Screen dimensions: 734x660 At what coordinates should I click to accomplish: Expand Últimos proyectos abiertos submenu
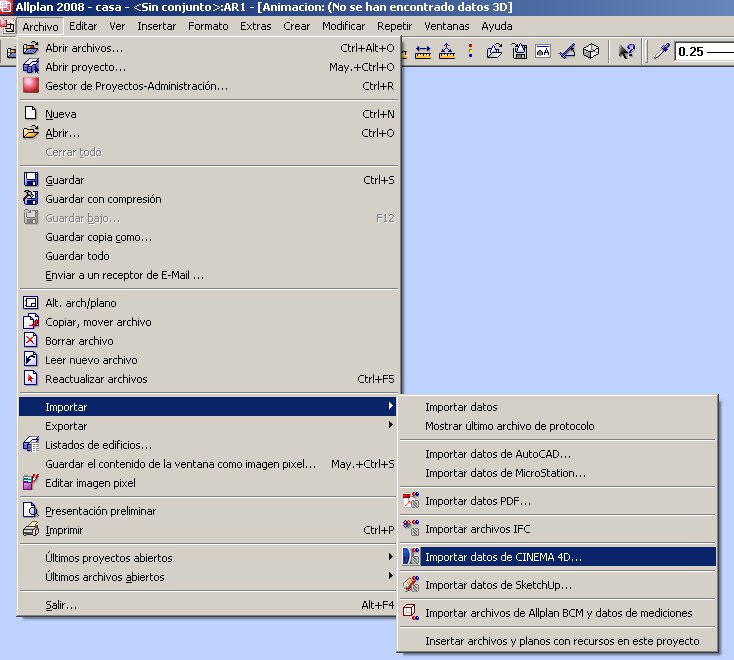pyautogui.click(x=109, y=558)
